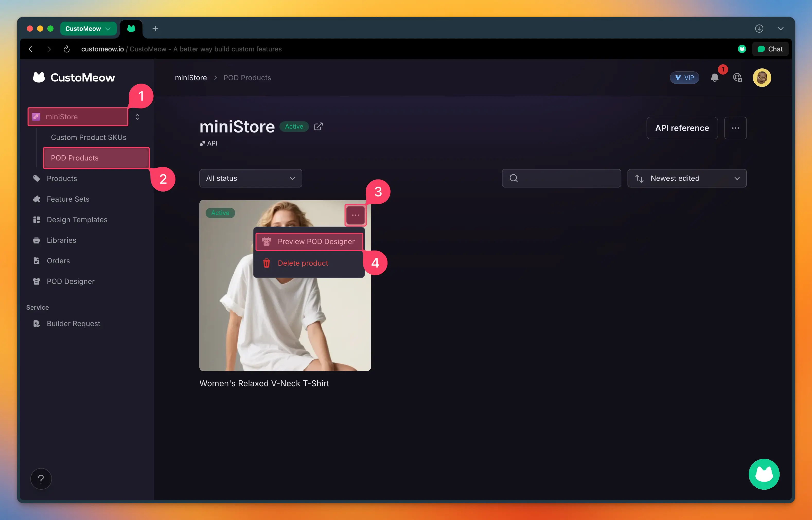Viewport: 812px width, 520px height.
Task: Open miniStore external link icon
Action: coord(318,127)
